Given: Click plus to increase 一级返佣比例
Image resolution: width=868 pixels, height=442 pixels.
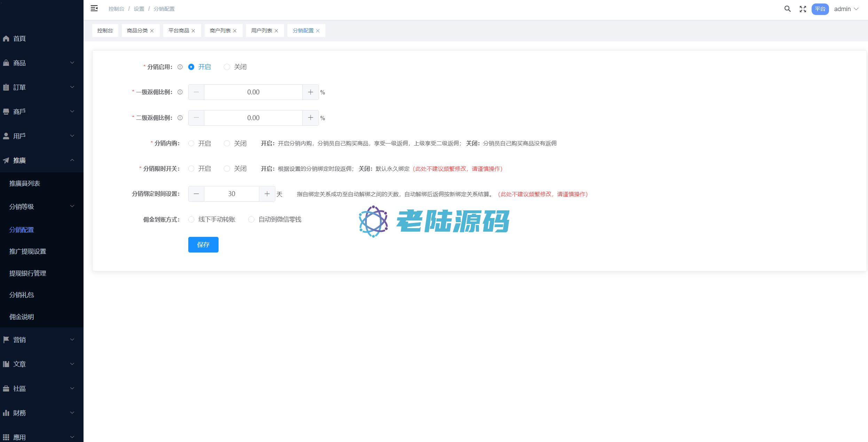Looking at the screenshot, I should click(x=310, y=92).
